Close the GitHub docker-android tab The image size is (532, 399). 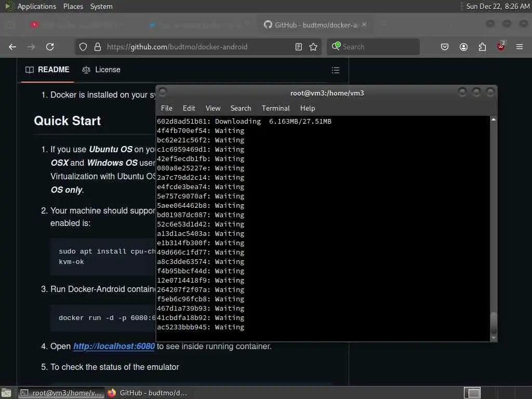(x=364, y=25)
